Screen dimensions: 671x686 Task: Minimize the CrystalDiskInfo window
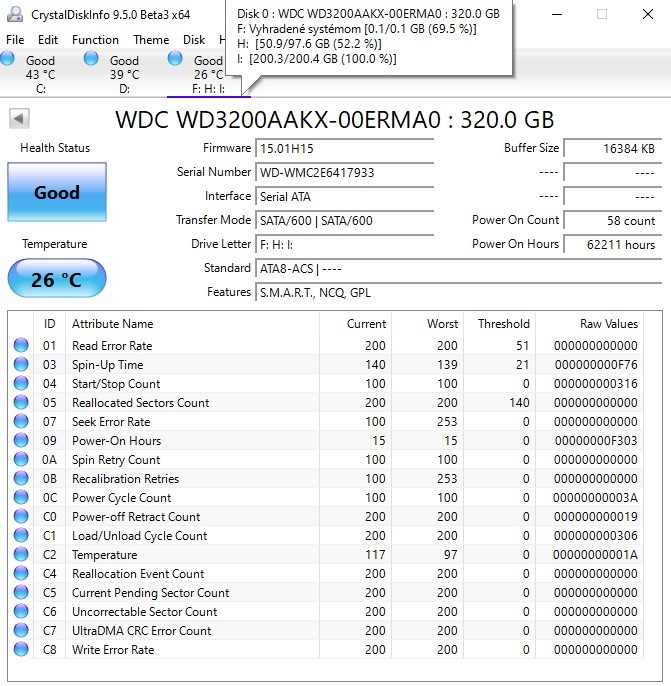(x=557, y=14)
